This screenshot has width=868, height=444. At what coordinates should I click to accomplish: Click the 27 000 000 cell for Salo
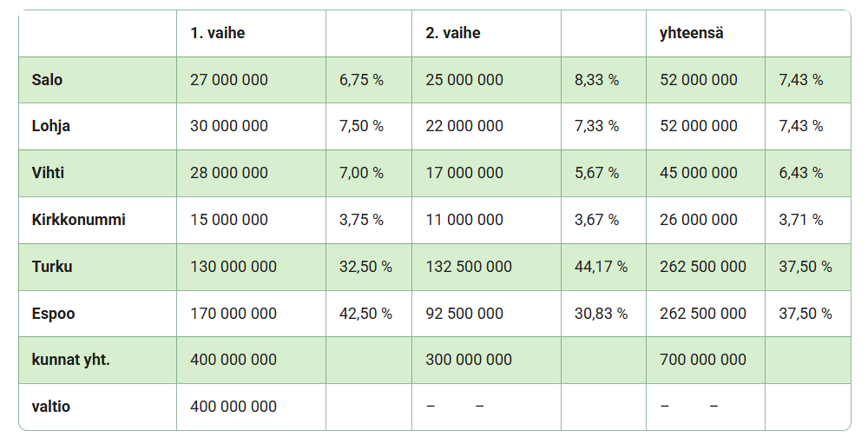click(x=228, y=80)
